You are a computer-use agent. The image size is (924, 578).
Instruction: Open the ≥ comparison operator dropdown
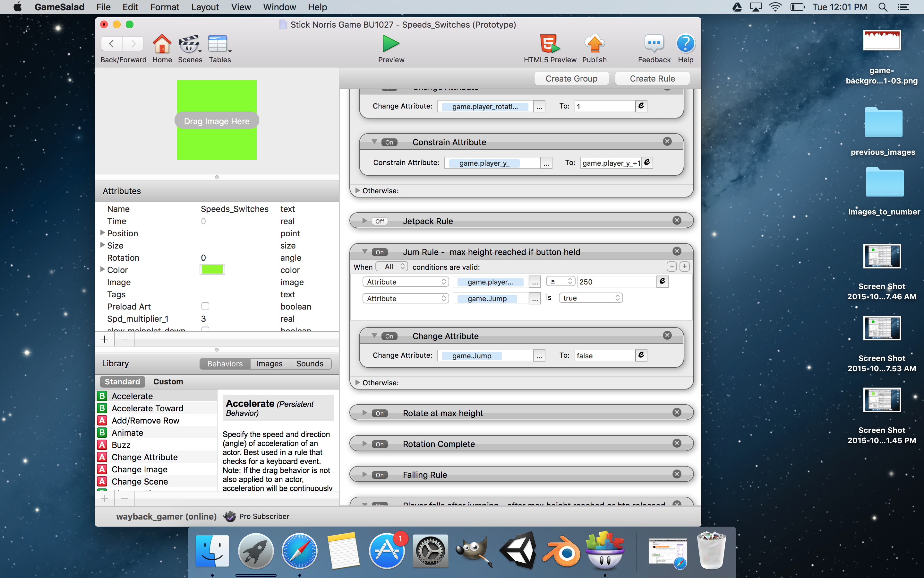point(560,281)
